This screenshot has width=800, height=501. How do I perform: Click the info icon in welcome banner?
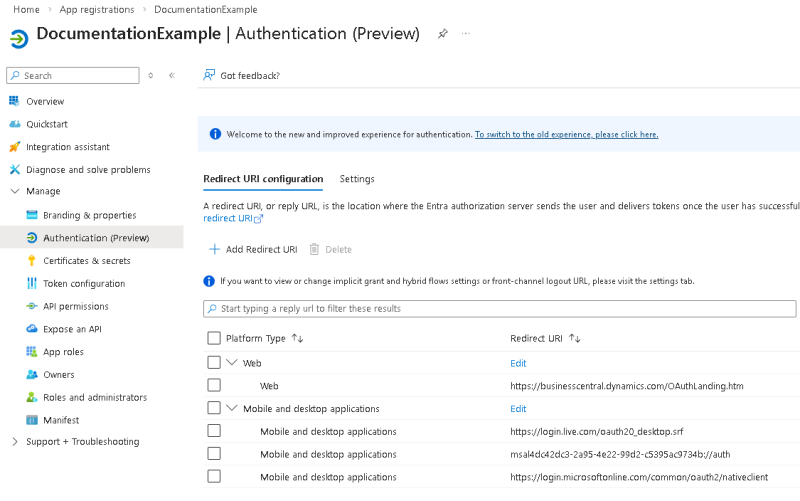point(215,134)
